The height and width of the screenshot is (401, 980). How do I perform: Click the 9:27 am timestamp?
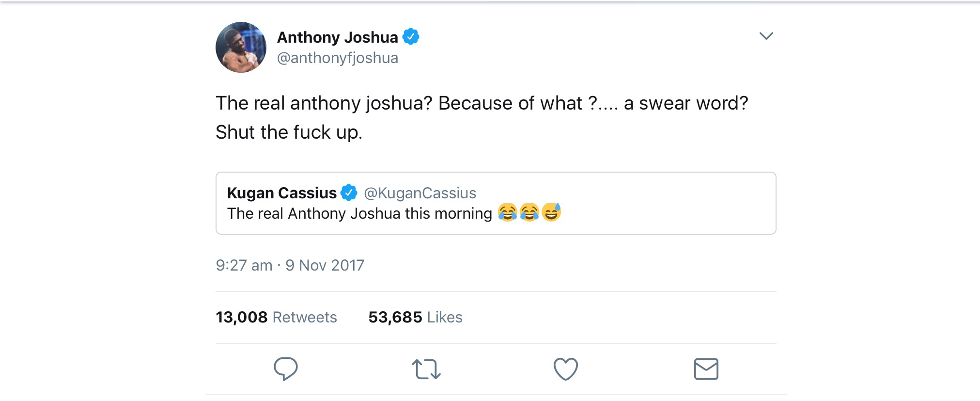244,265
